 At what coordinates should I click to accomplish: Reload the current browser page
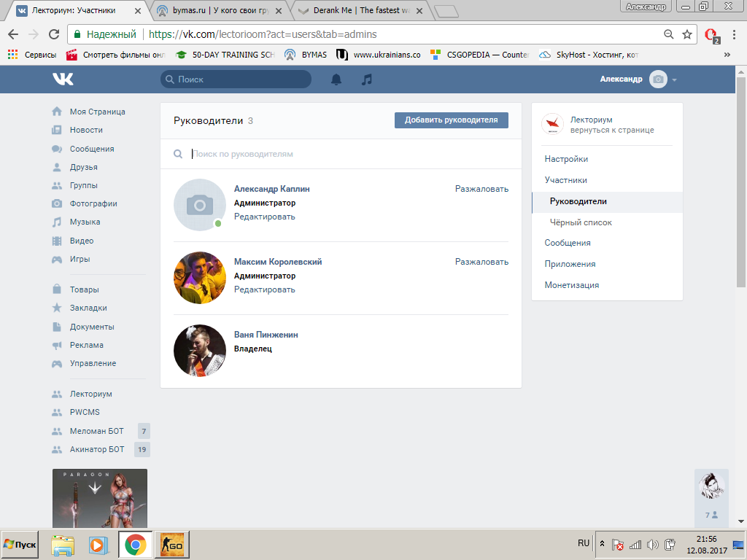(54, 34)
